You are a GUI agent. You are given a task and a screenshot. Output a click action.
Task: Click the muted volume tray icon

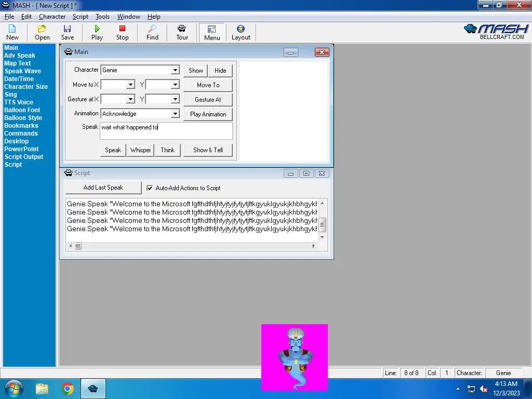click(x=484, y=389)
